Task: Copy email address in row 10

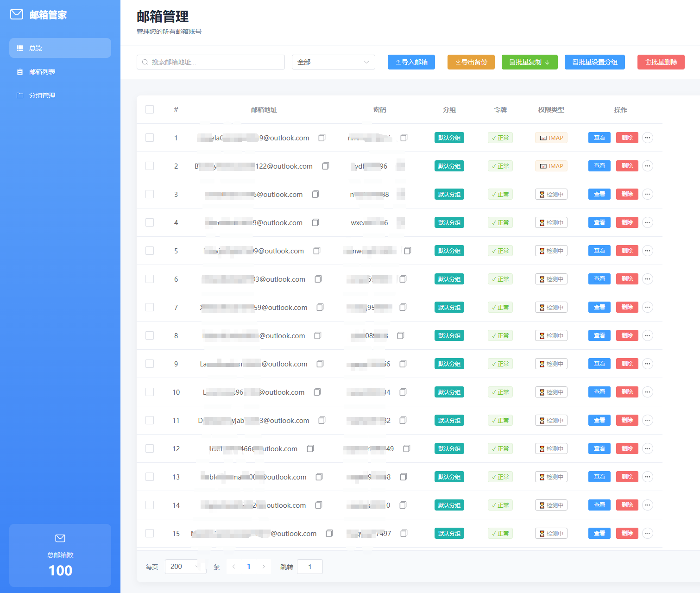Action: click(317, 392)
